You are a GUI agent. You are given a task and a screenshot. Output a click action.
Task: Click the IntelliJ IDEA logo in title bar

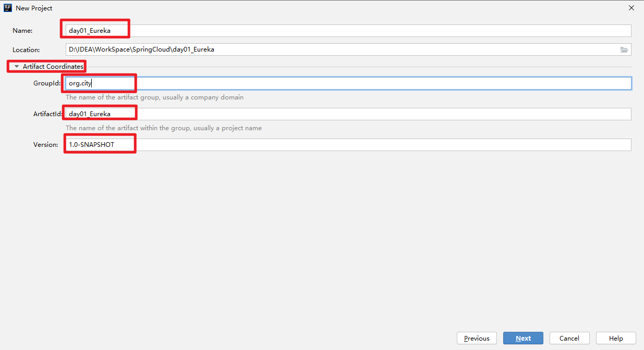pos(8,8)
